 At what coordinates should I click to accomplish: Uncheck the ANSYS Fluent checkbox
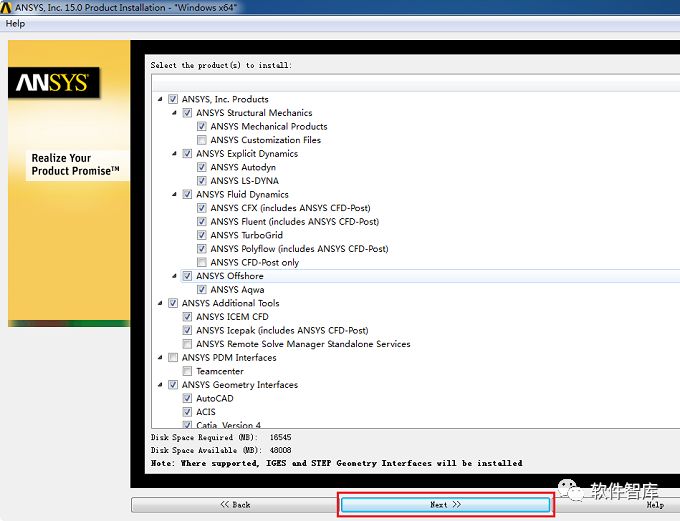coord(202,221)
